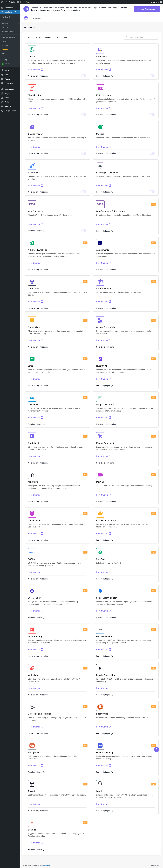
Task: Show required plugins info for Certificates
Action: click(x=112, y=76)
